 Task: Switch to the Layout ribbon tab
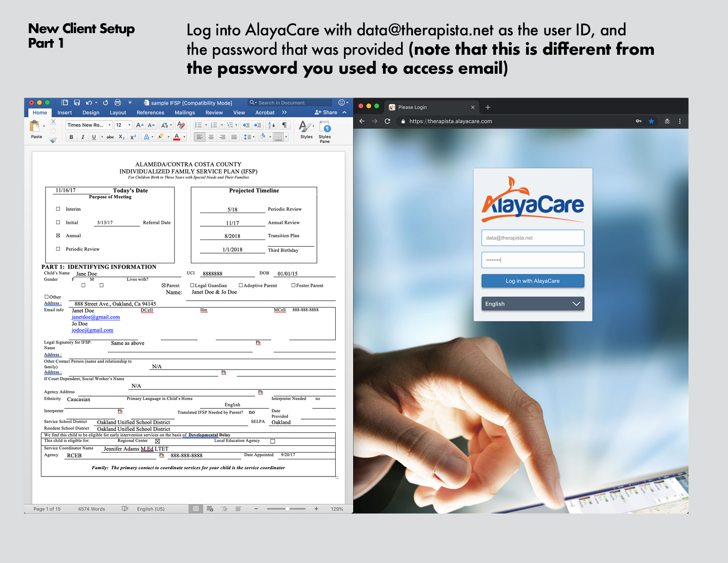tap(118, 113)
